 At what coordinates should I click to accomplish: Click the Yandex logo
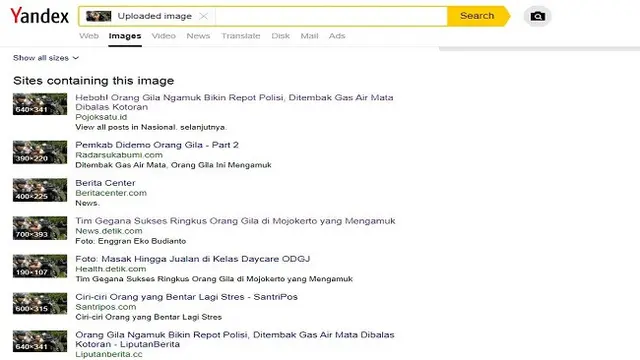tap(40, 16)
